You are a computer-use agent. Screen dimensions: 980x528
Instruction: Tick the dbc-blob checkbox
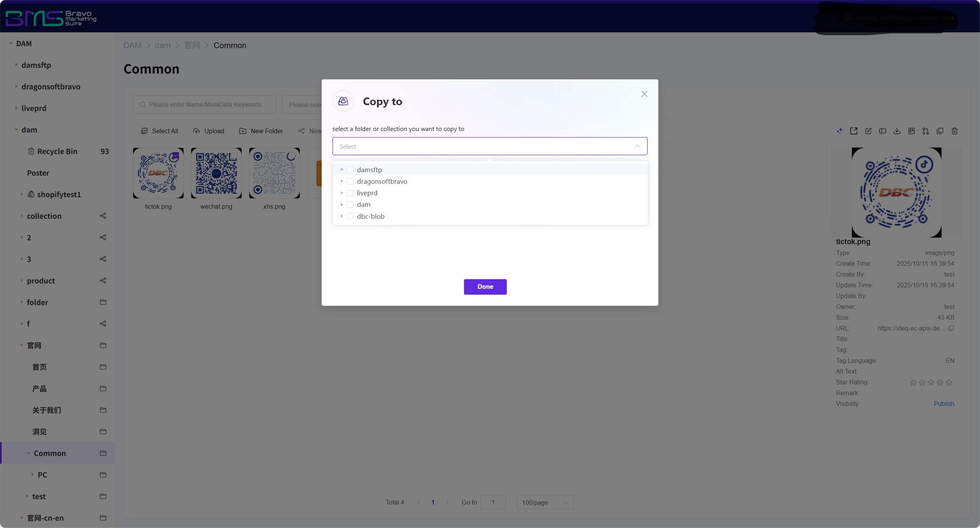pos(350,216)
